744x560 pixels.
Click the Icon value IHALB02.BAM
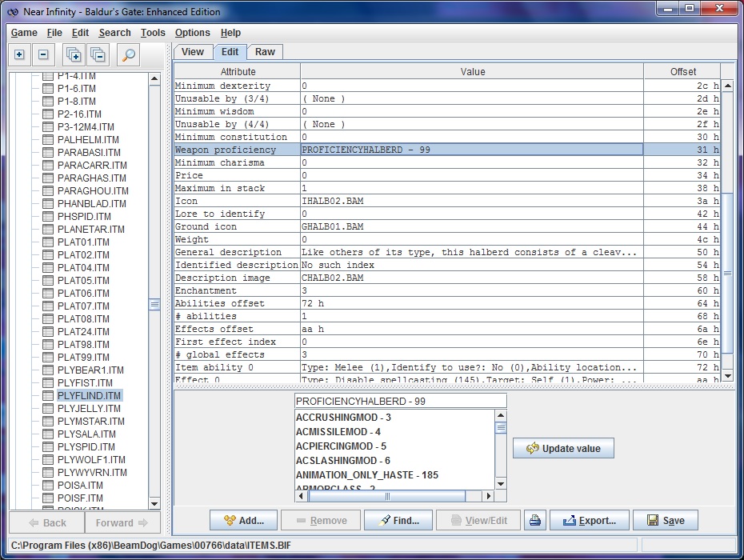pyautogui.click(x=332, y=201)
